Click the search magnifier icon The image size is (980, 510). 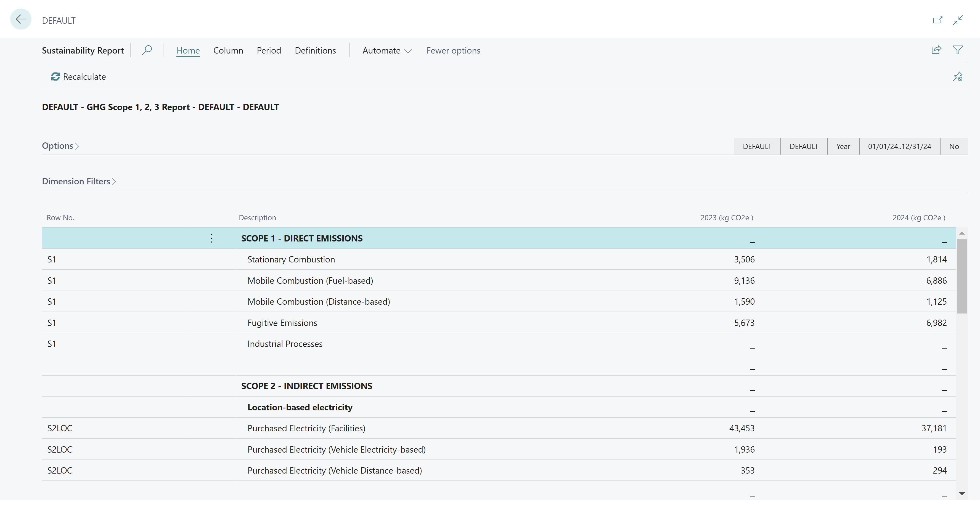(x=146, y=50)
